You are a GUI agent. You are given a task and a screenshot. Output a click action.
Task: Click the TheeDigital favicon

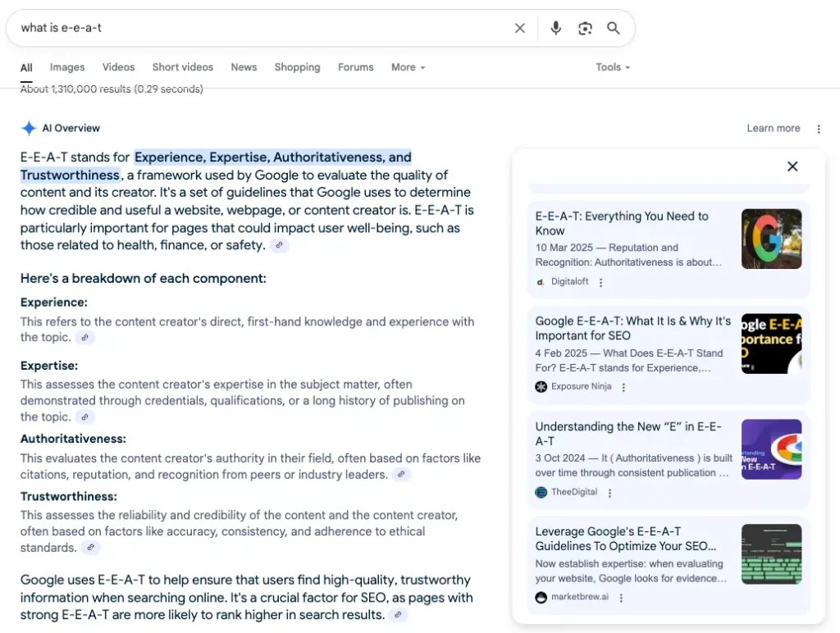[541, 492]
